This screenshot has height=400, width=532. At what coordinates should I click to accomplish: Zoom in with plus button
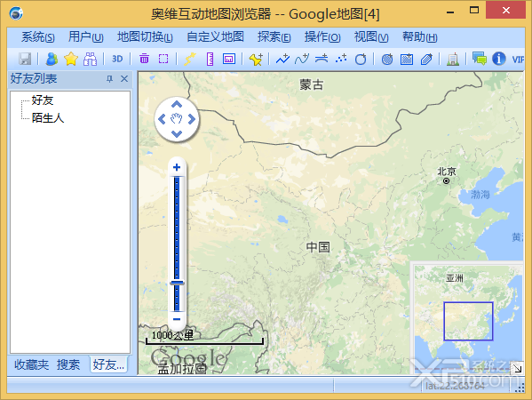(x=177, y=167)
